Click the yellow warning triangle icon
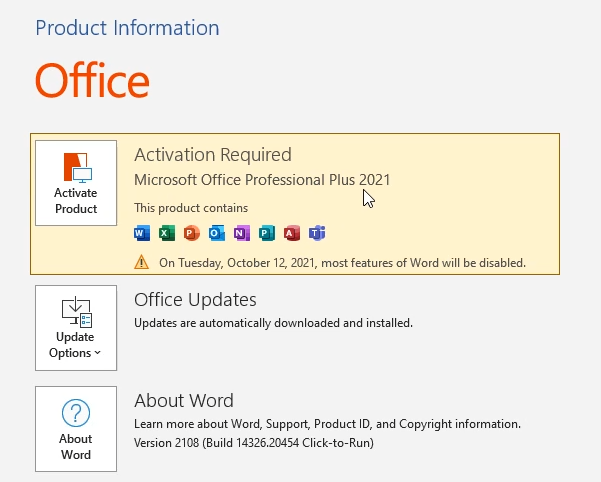This screenshot has height=482, width=601. 141,262
